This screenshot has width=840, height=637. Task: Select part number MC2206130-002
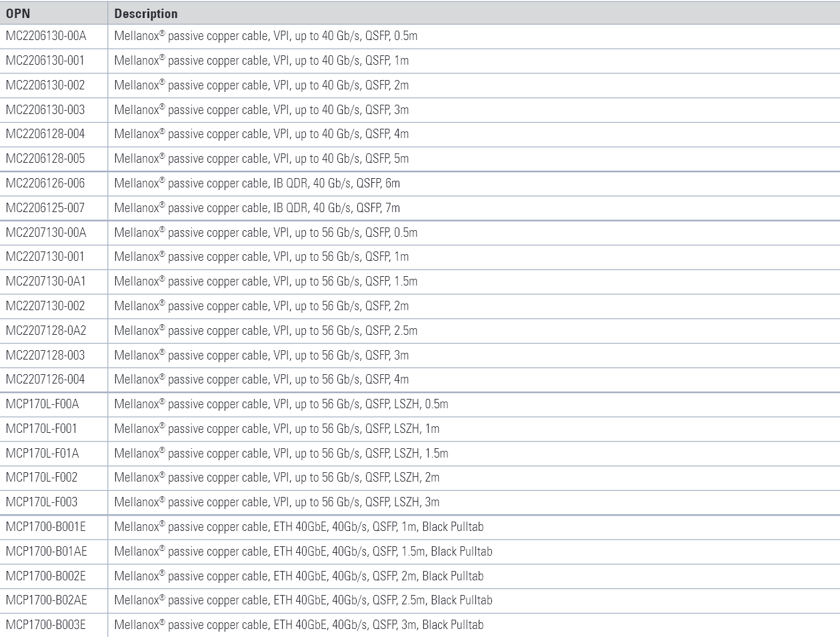45,85
